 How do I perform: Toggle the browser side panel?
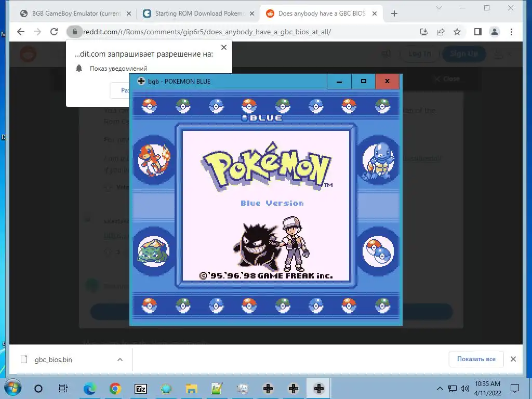click(x=478, y=32)
